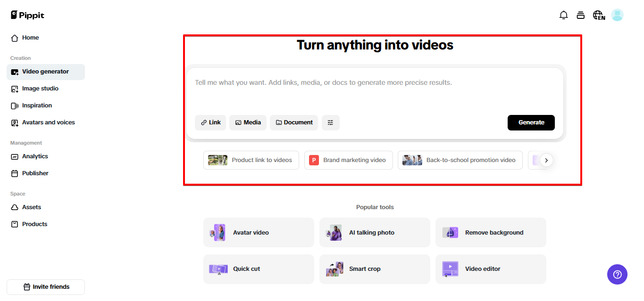Choose the Brand marketing video template

348,160
